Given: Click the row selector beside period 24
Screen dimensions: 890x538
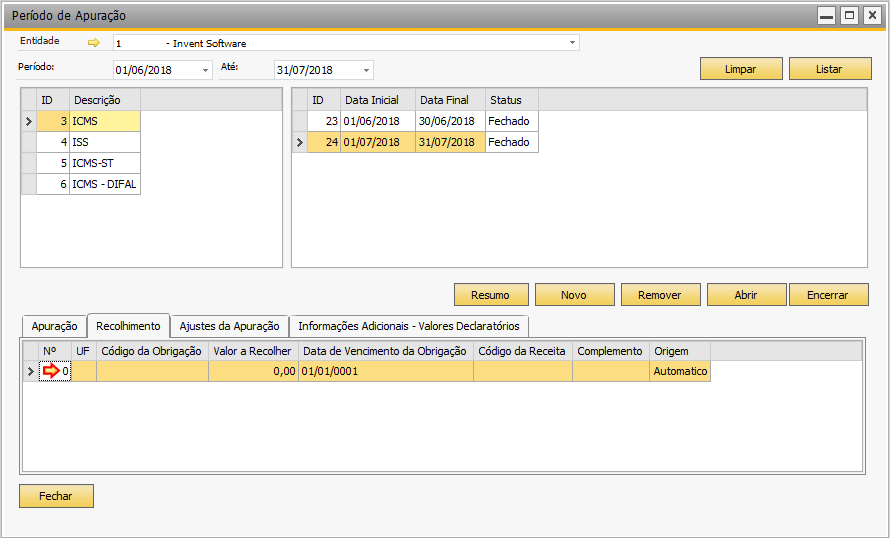Looking at the screenshot, I should click(x=300, y=142).
